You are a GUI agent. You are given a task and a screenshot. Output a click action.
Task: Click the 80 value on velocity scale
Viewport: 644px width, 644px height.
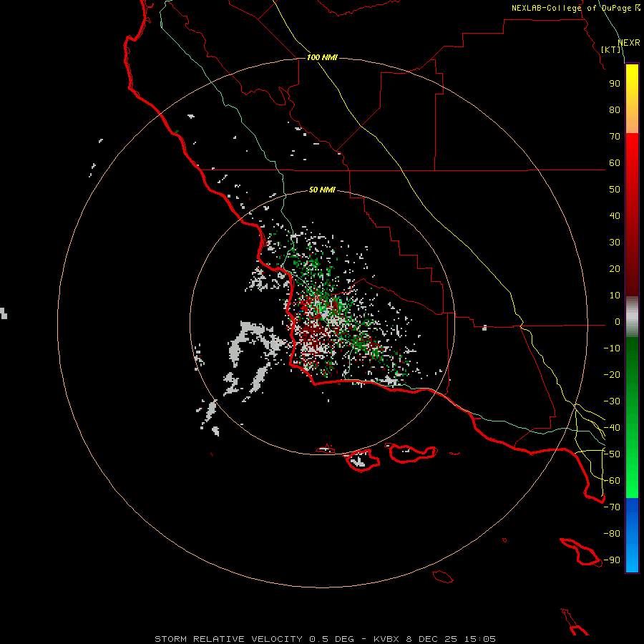(615, 109)
